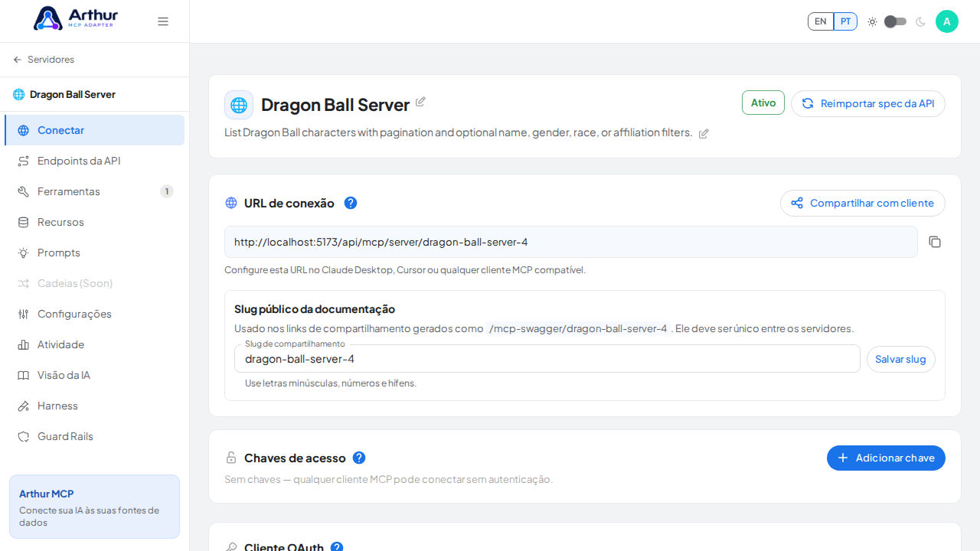Click the Endpoints da API route icon

point(24,161)
